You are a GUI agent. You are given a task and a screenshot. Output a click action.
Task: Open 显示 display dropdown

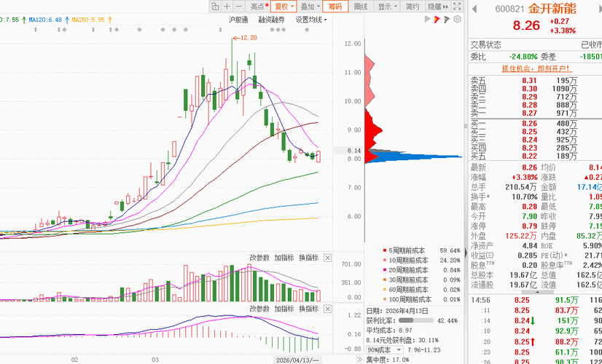[x=386, y=7]
